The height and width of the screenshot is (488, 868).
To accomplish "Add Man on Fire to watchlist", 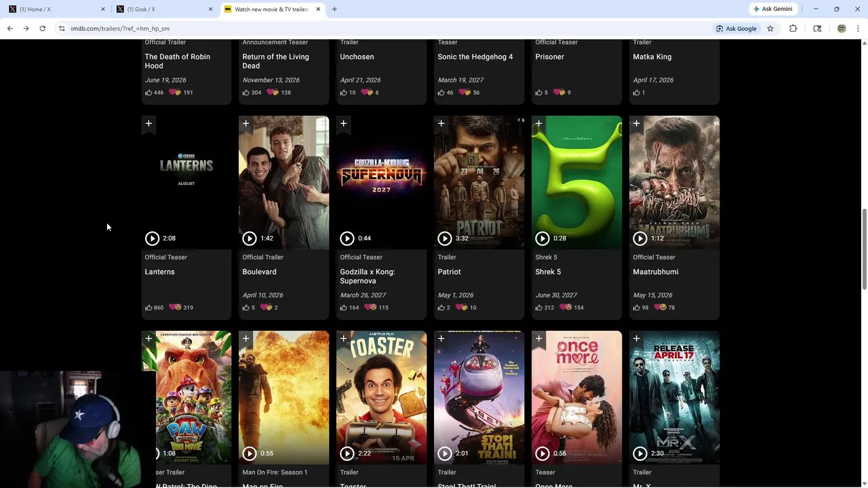I will click(246, 339).
